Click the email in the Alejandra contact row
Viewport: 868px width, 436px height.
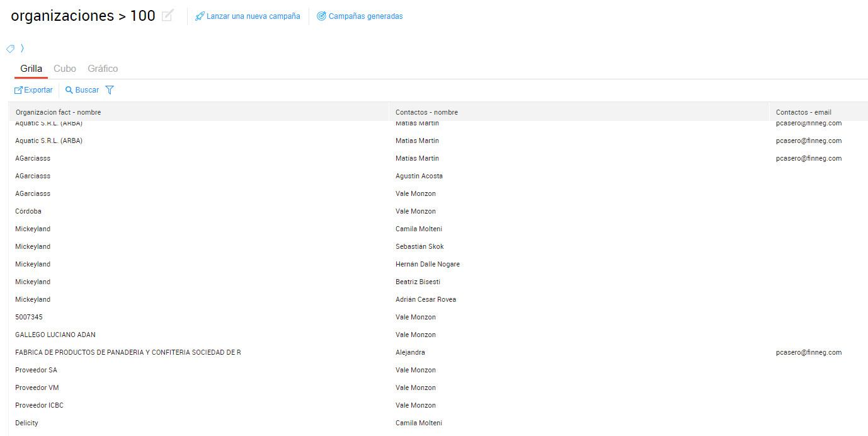pos(808,352)
